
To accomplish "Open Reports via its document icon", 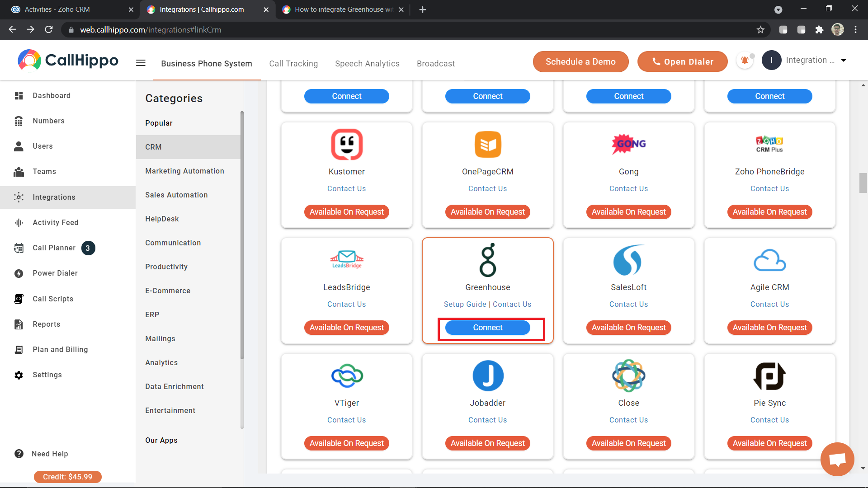I will point(19,324).
